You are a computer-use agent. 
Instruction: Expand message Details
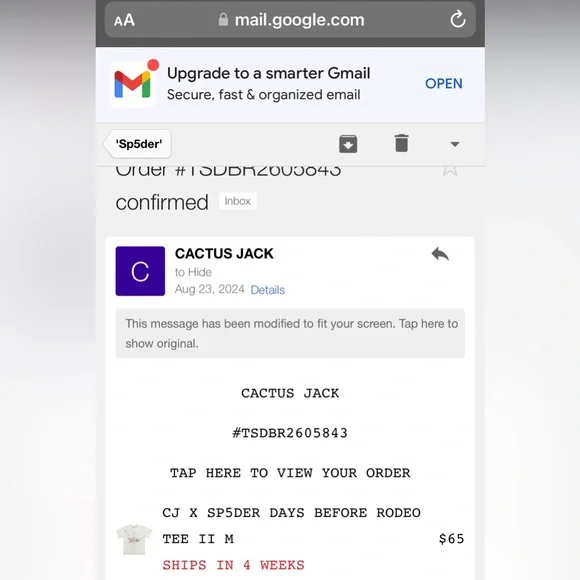coord(268,290)
